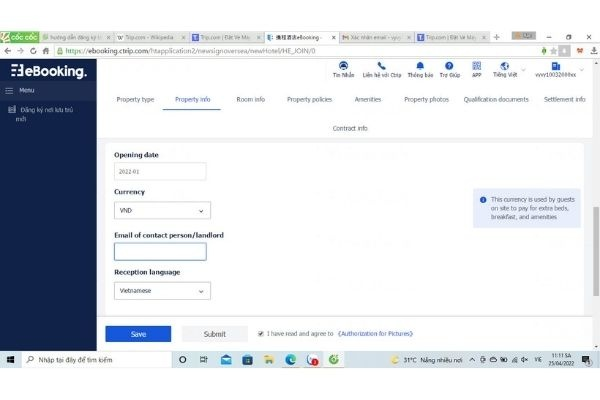The width and height of the screenshot is (600, 400).
Task: Go to the Property policies tab
Action: [310, 100]
